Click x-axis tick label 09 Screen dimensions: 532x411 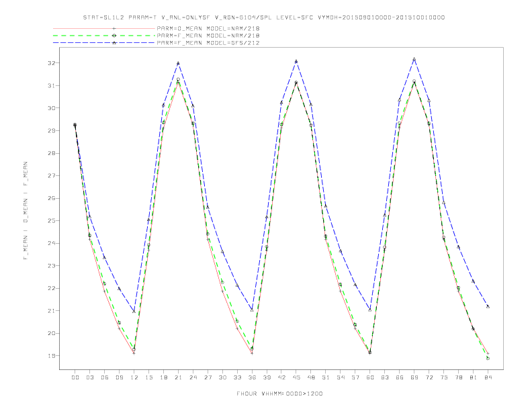coord(119,377)
